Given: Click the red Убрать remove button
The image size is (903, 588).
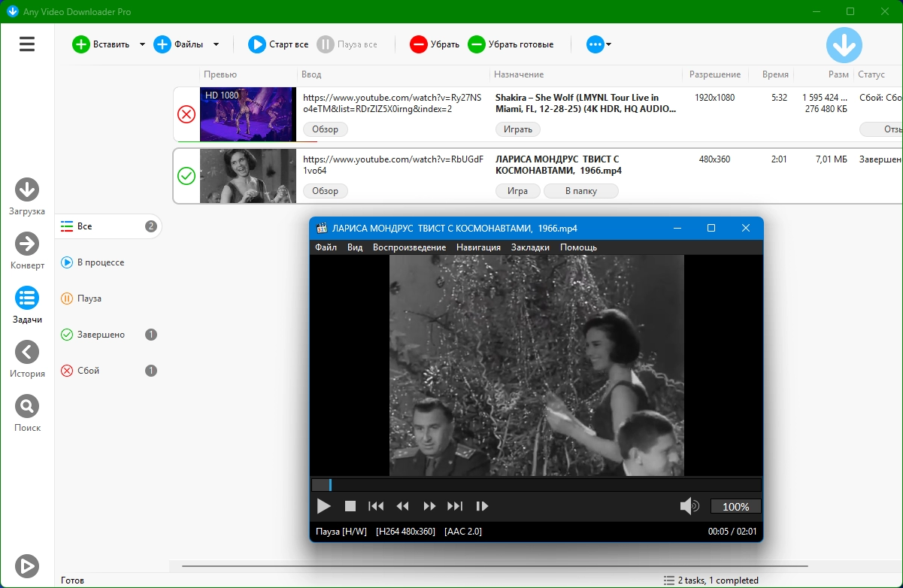Looking at the screenshot, I should pyautogui.click(x=435, y=44).
